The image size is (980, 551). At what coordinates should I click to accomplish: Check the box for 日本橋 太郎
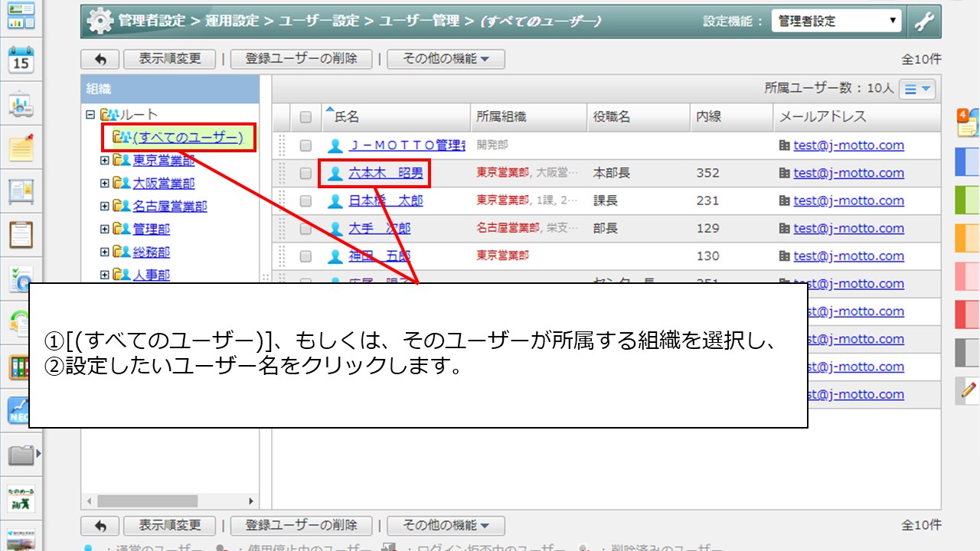[305, 201]
